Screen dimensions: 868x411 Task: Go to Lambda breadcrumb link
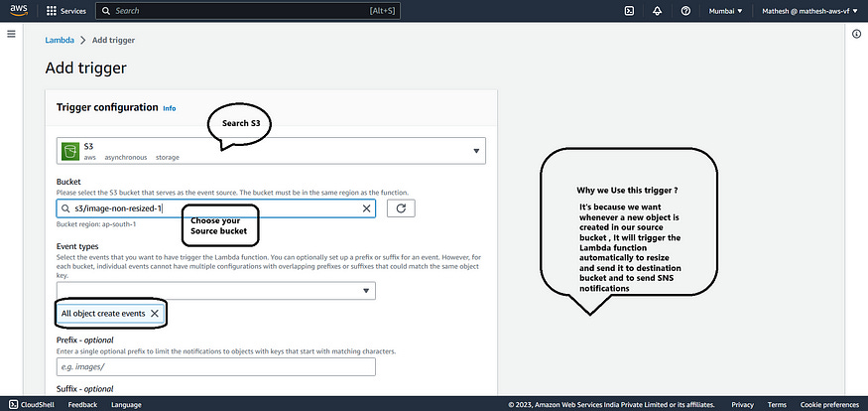pos(60,40)
